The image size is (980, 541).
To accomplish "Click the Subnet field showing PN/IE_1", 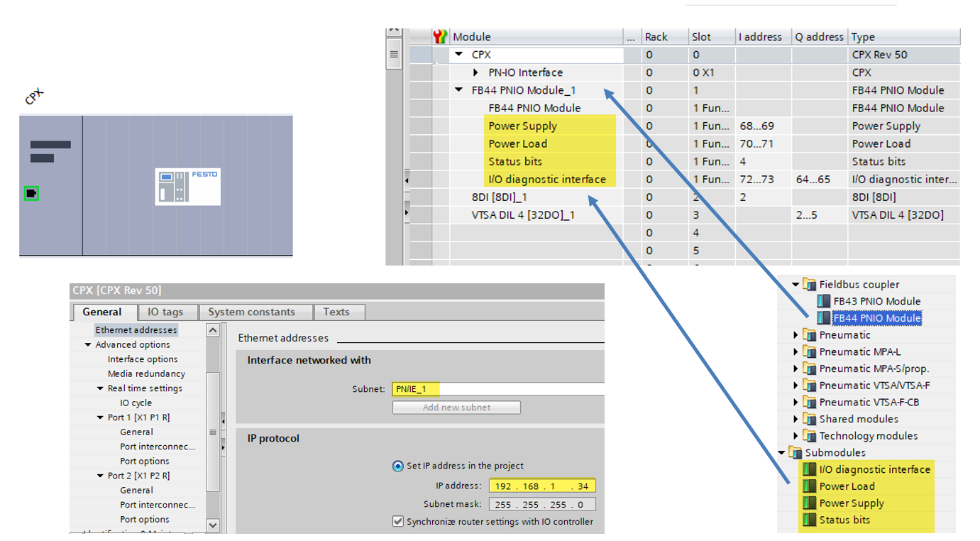I will coord(498,389).
